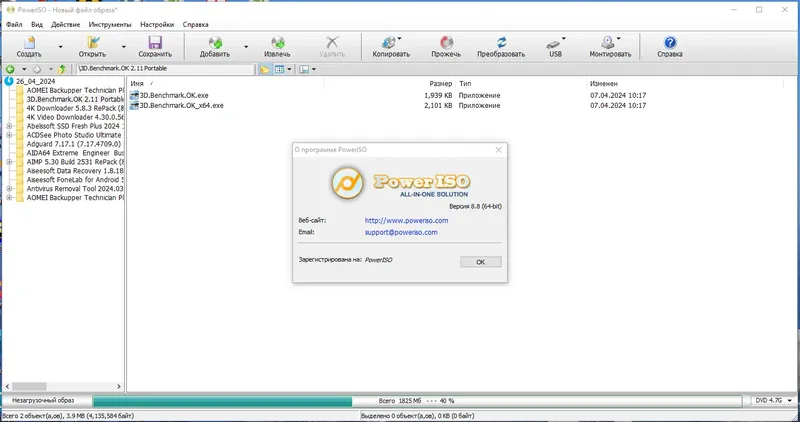800x422 pixels.
Task: Open the Справка menu in menu bar
Action: (195, 24)
